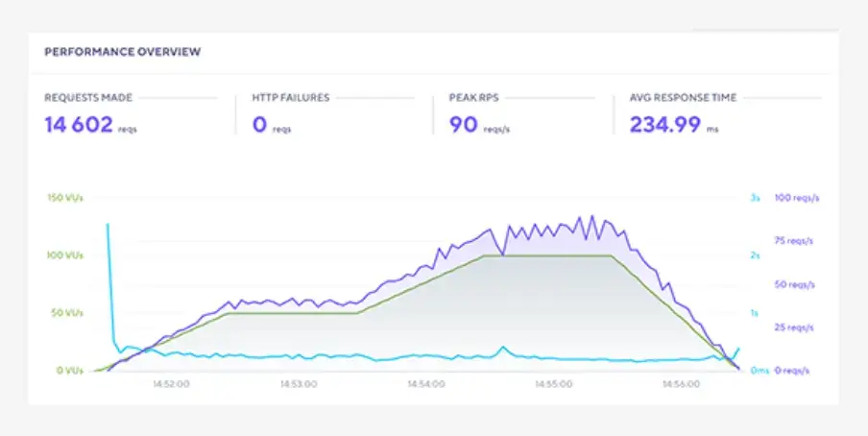Screen dimensions: 868x436
Task: Select the Peak RPS value 90
Action: point(464,124)
